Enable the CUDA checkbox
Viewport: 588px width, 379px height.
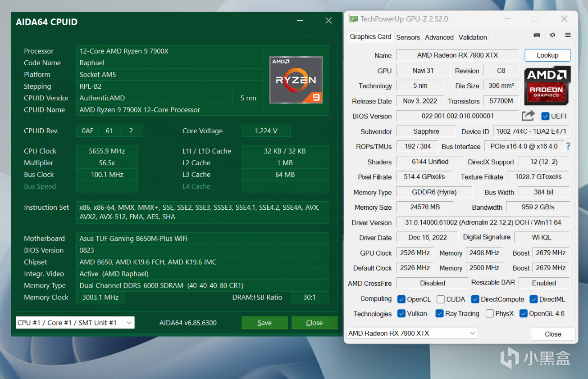click(x=441, y=299)
